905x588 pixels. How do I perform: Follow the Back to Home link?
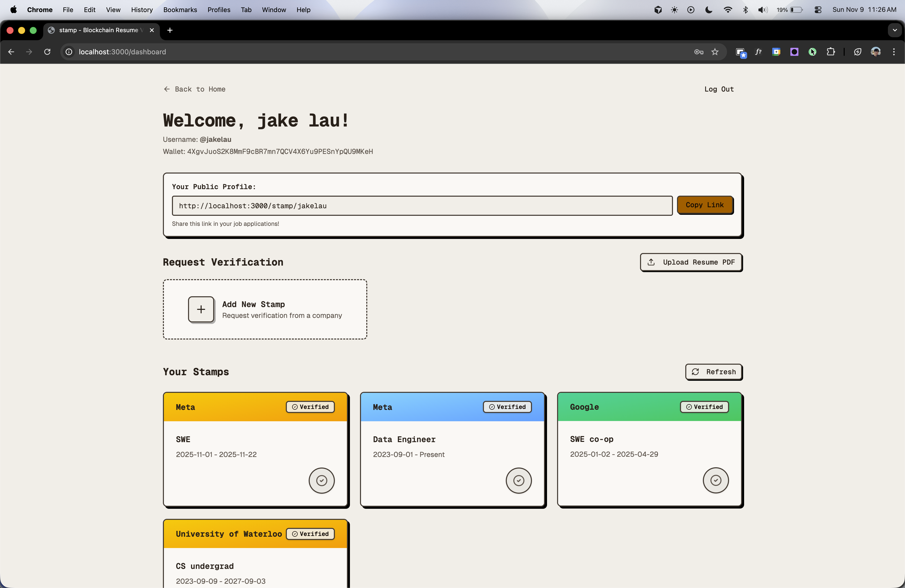[194, 89]
